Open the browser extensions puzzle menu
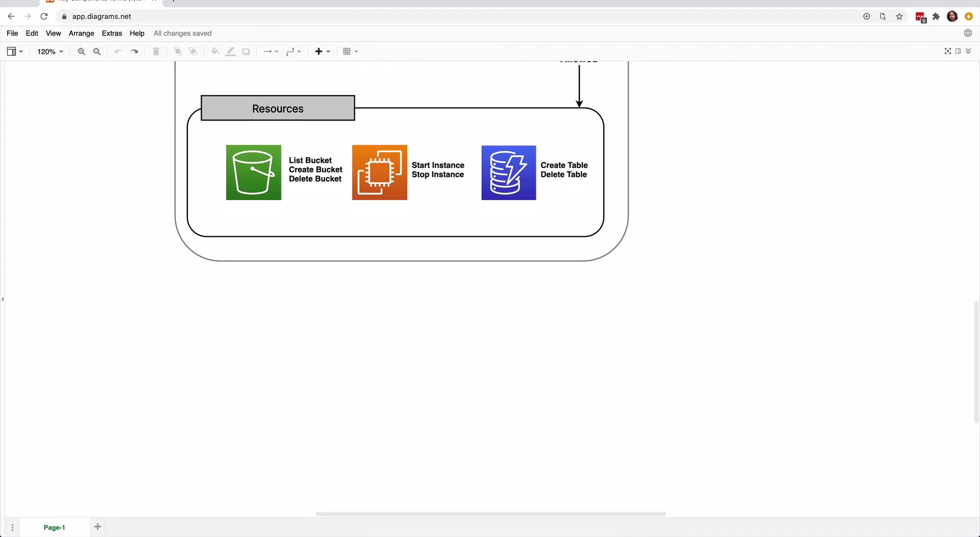 pos(936,16)
